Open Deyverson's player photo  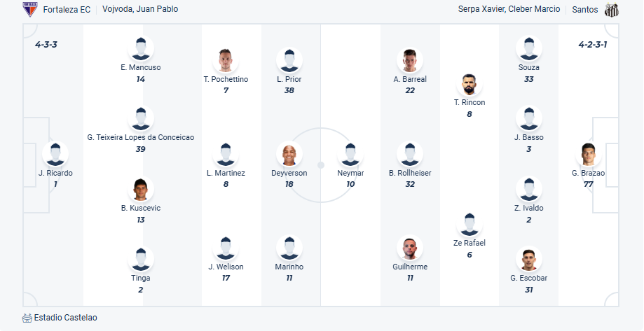[289, 155]
